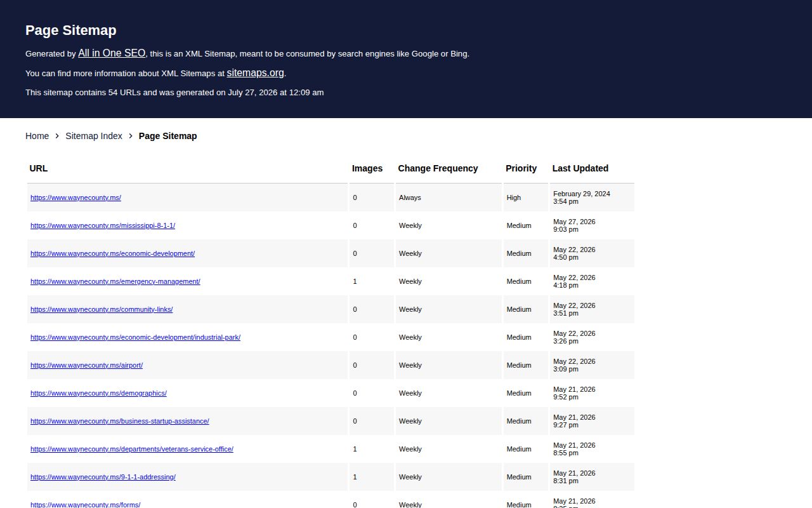
Task: Click the Images column header
Action: [x=372, y=168]
